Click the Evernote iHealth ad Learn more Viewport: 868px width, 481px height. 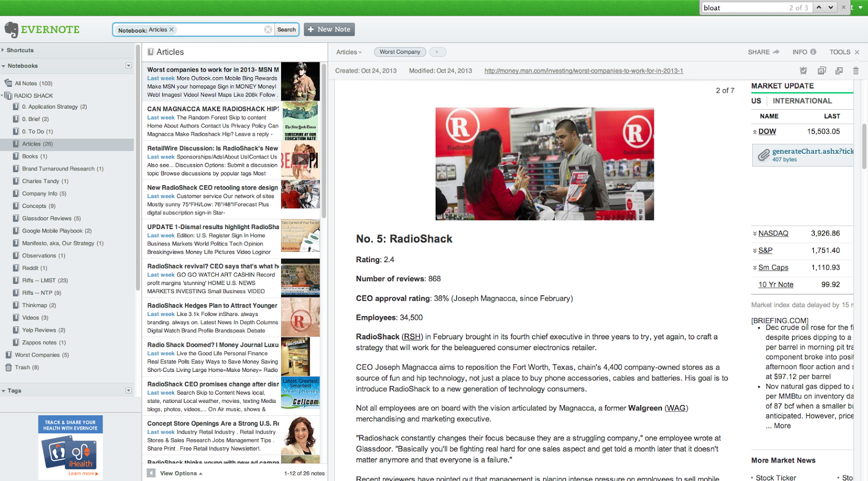[84, 474]
